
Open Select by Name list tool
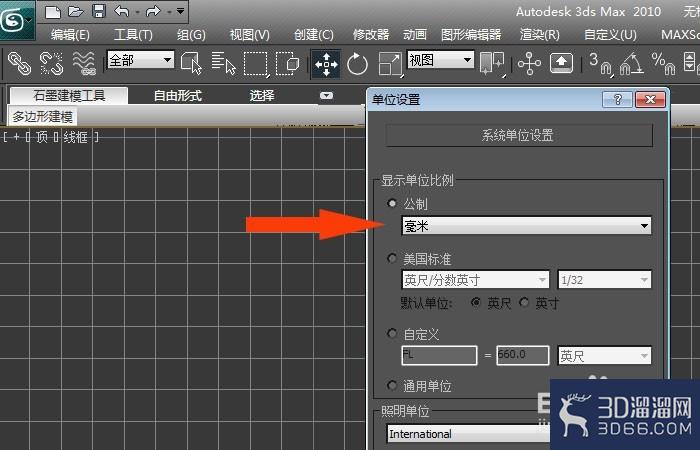point(223,63)
